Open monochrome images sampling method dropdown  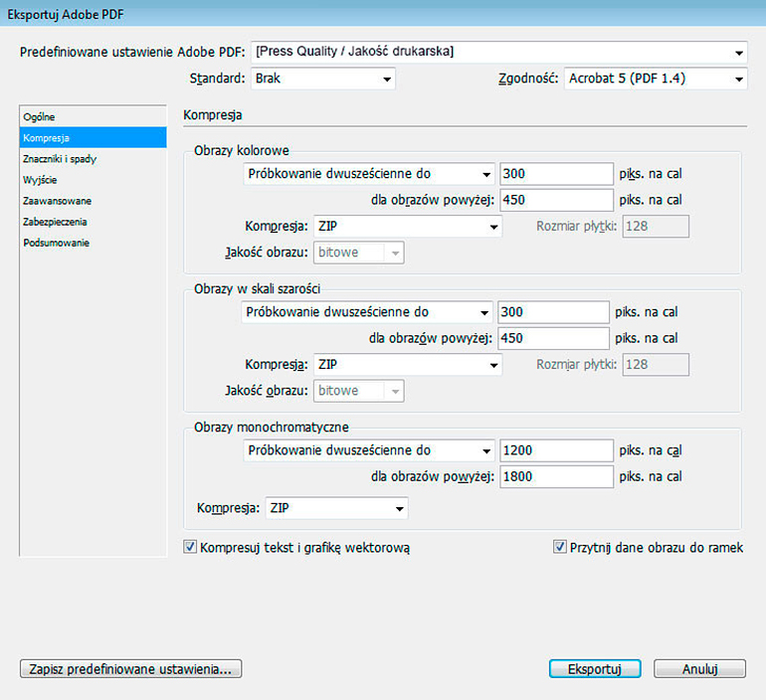click(369, 450)
